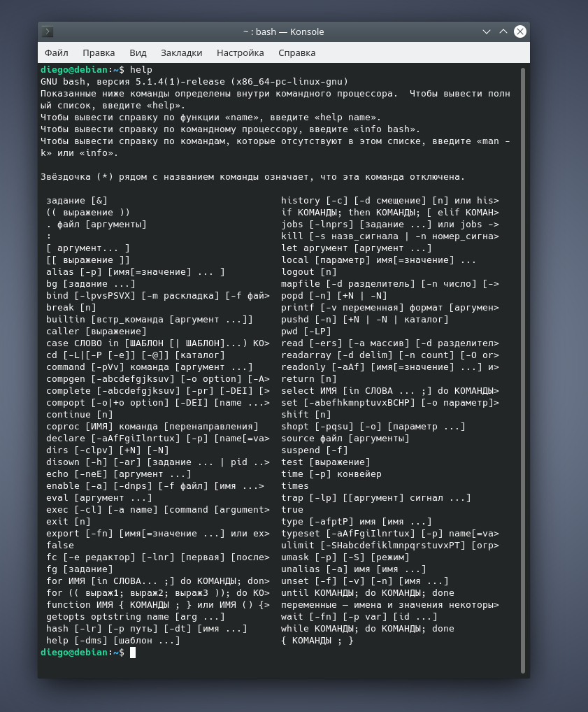
Task: Maximize the Konsole window
Action: coord(503,31)
